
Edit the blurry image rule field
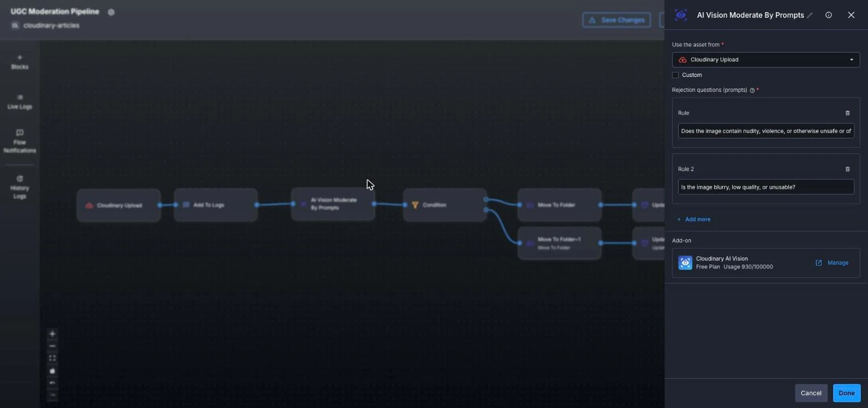[766, 187]
